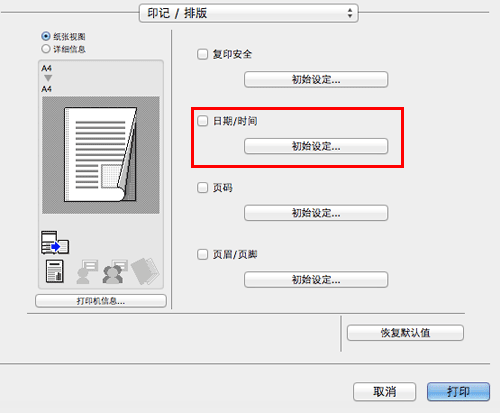The width and height of the screenshot is (500, 413).
Task: Click the gray arrow between A4 labels
Action: [48, 78]
